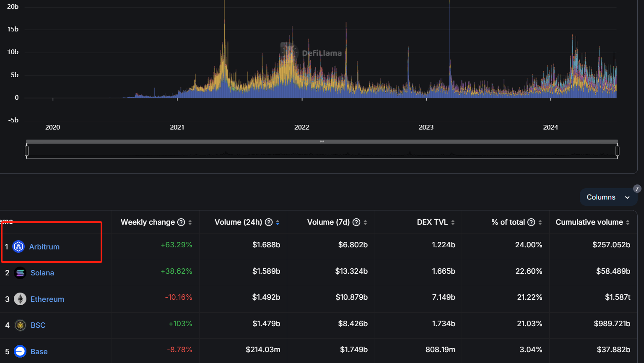This screenshot has height=363, width=644.
Task: Click the Ethereum chain logo icon
Action: 20,299
